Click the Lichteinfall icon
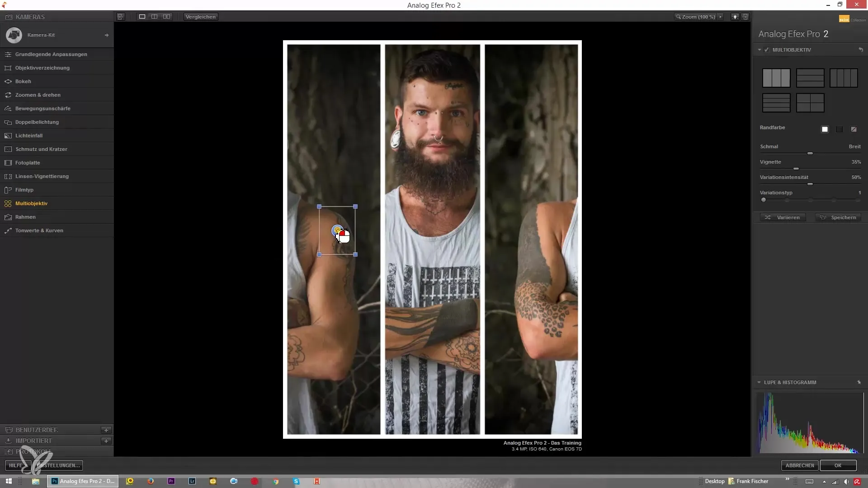 [8, 136]
